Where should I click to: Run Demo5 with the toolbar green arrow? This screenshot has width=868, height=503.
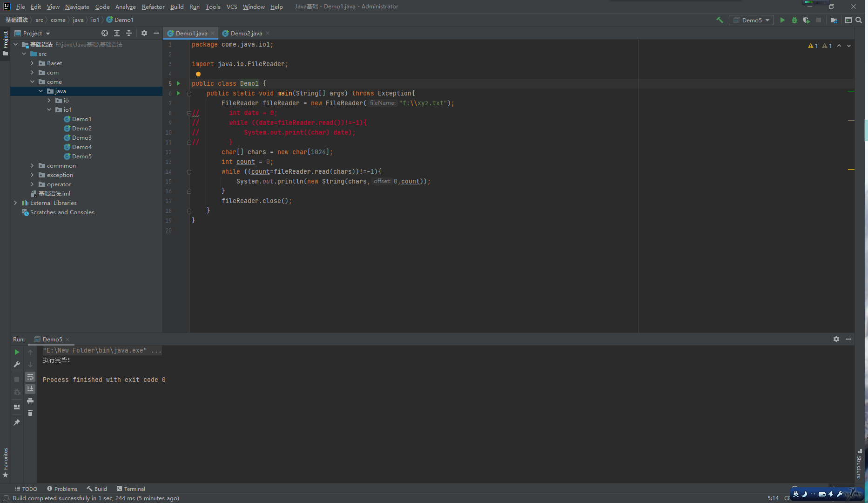coord(782,20)
